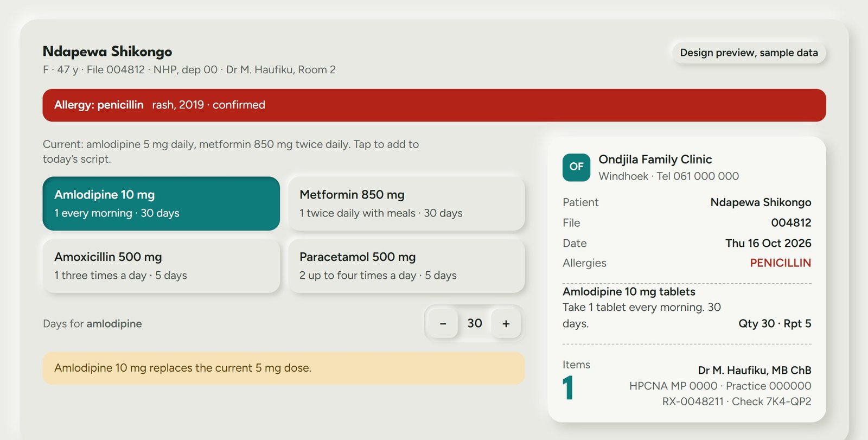Click the red PENICILLIN allergy value

[781, 263]
